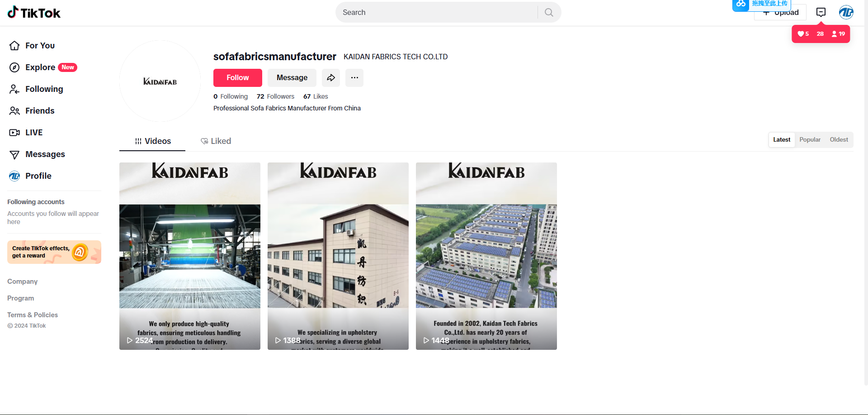Click the Videos grid tab icon
868x415 pixels.
[138, 141]
